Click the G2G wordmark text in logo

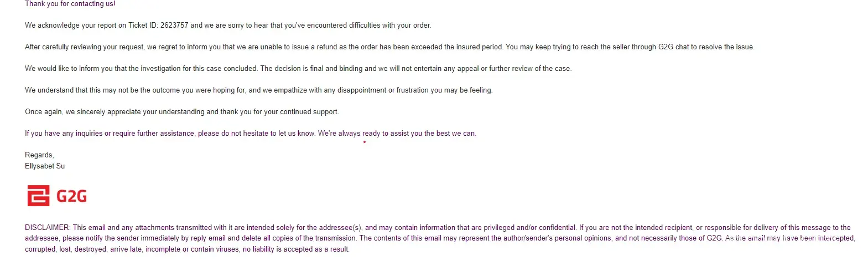[71, 196]
